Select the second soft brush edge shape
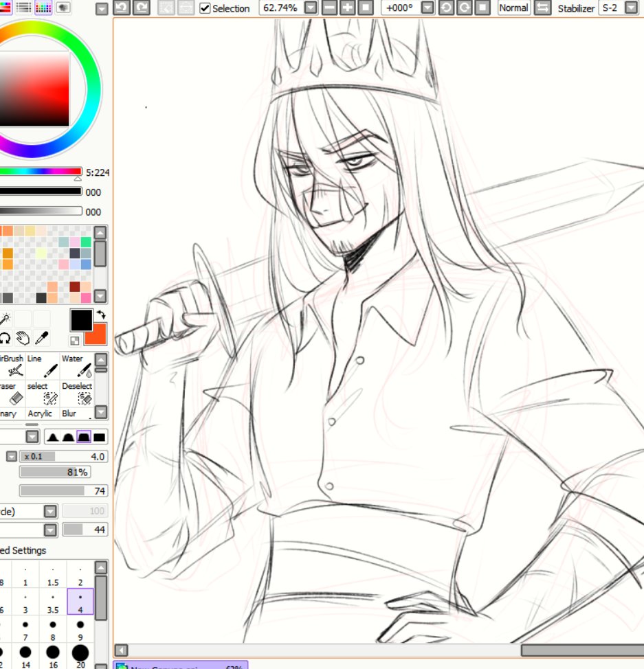Viewport: 644px width, 669px height. (68, 437)
